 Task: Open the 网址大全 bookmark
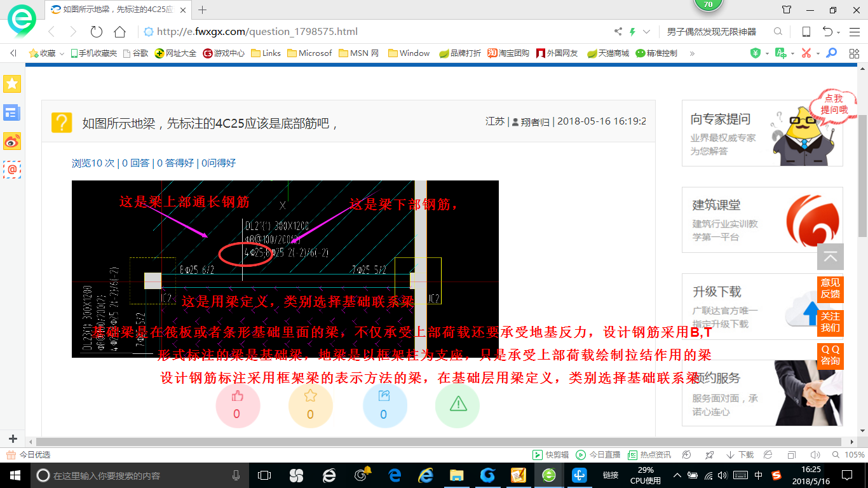click(x=176, y=53)
